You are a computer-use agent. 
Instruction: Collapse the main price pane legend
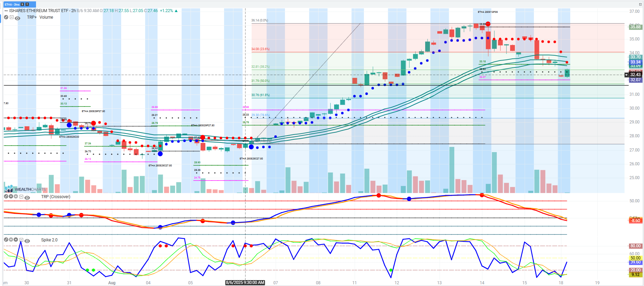tap(12, 17)
